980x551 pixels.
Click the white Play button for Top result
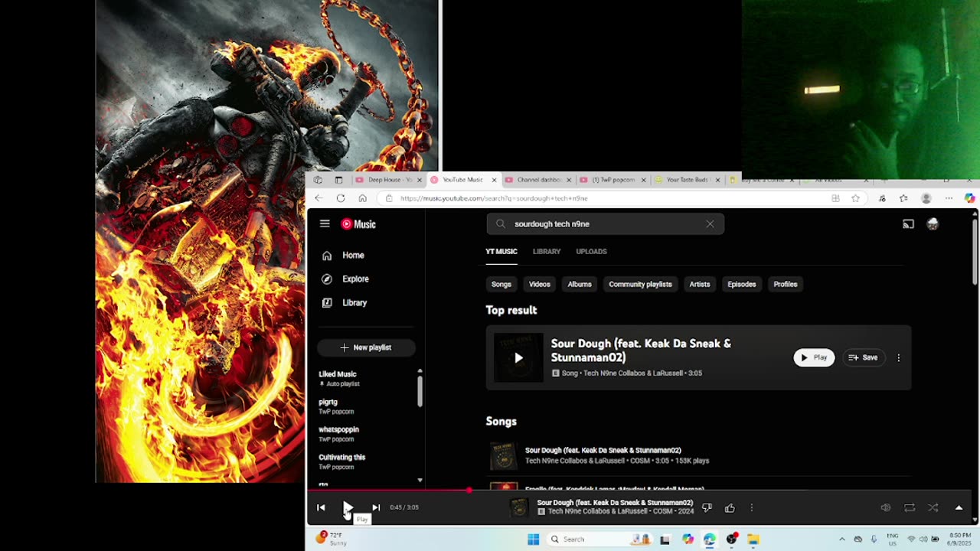(814, 357)
